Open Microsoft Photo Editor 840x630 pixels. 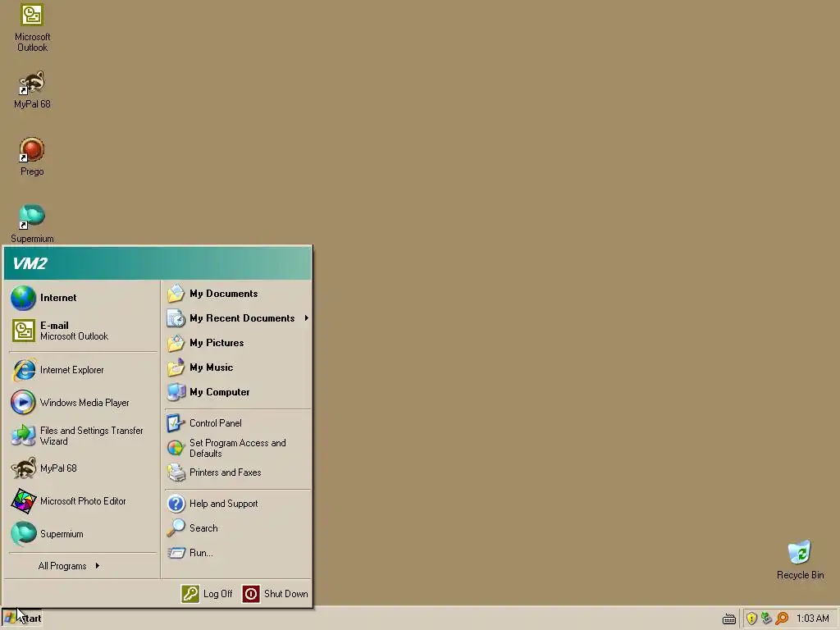click(x=82, y=501)
